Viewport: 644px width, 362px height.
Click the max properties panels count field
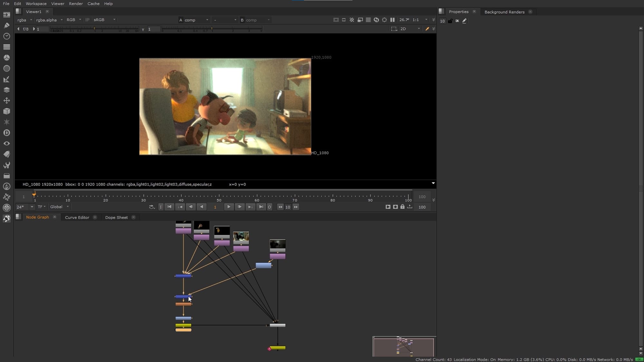442,21
